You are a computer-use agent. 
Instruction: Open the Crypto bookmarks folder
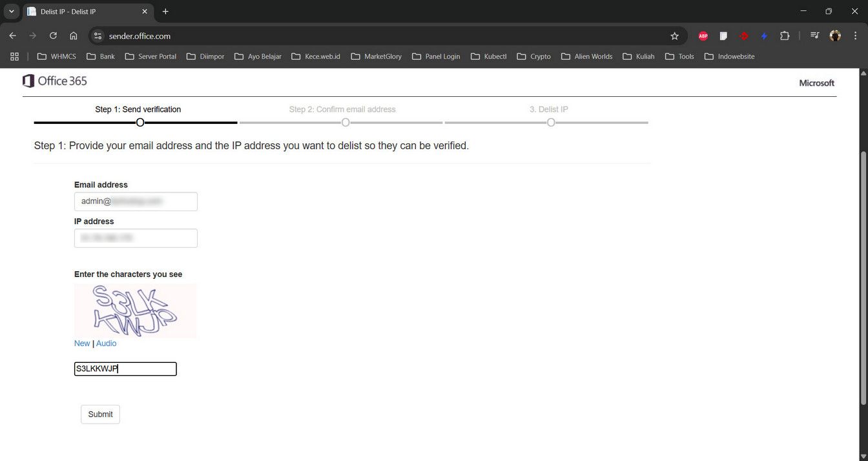pyautogui.click(x=534, y=56)
